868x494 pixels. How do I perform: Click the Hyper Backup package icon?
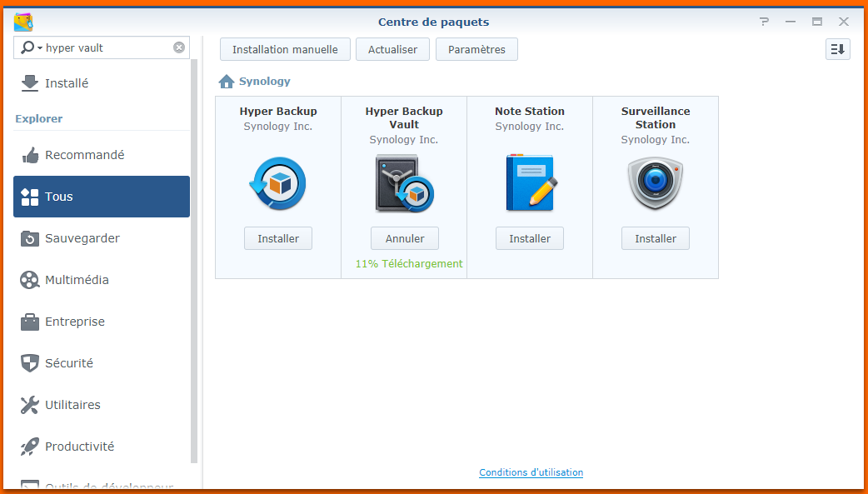pos(277,183)
